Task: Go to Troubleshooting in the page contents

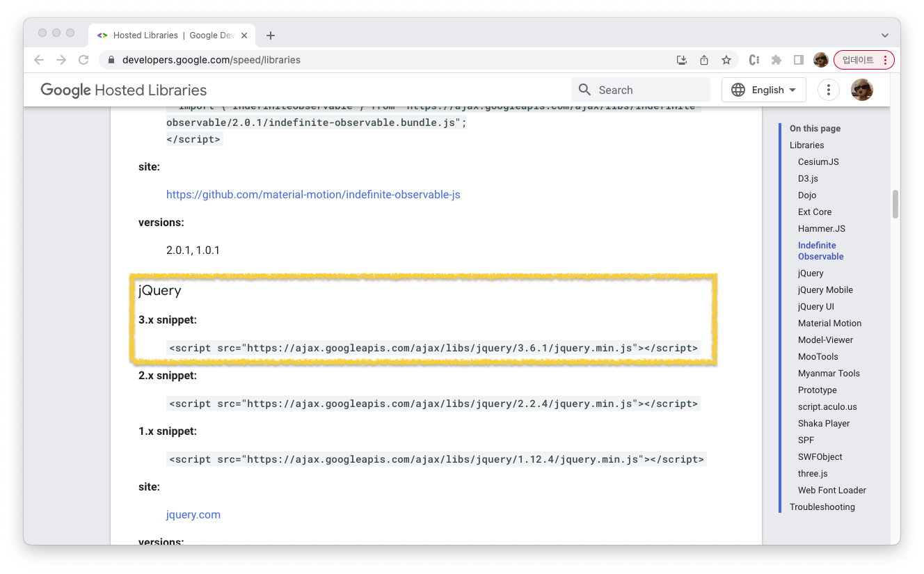Action: tap(822, 507)
